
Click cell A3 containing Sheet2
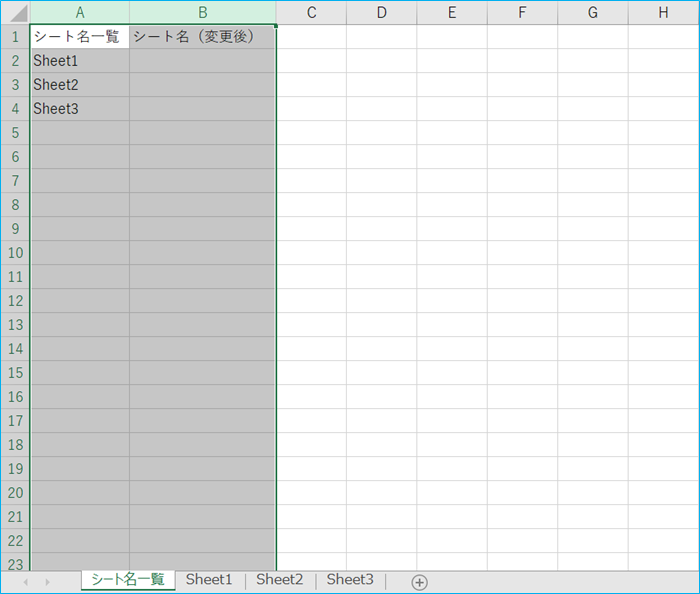(x=80, y=85)
